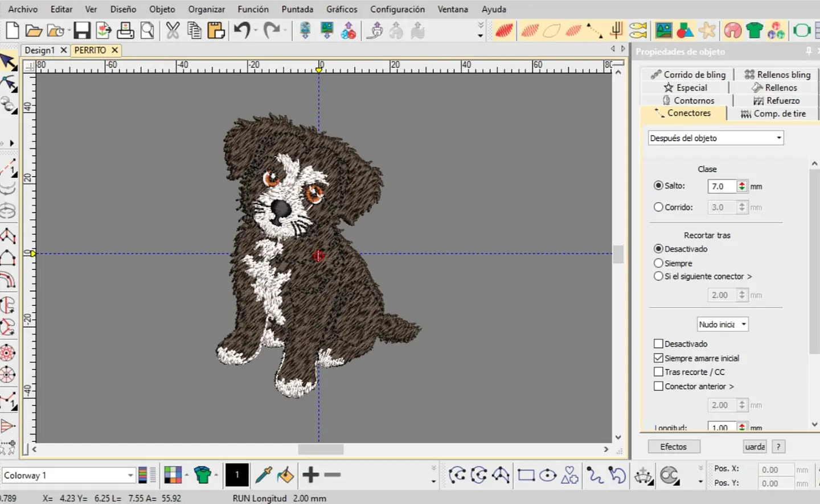The image size is (820, 504).
Task: Open color palette grid swatch icon
Action: click(173, 475)
